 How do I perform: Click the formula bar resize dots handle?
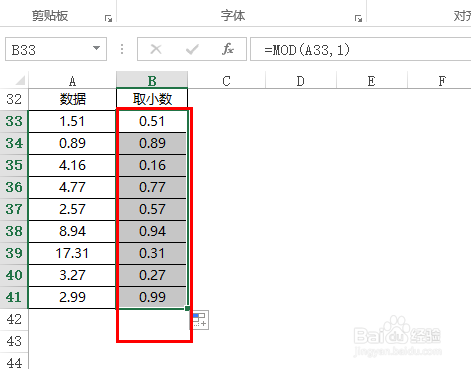[x=122, y=49]
